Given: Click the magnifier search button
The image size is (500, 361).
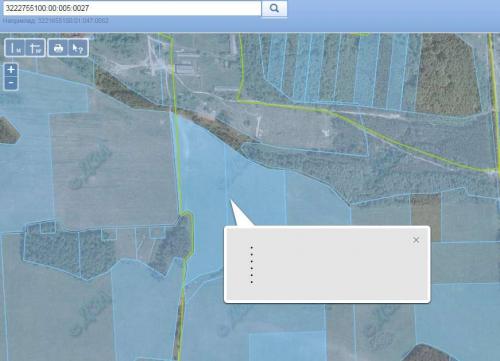Looking at the screenshot, I should [274, 8].
